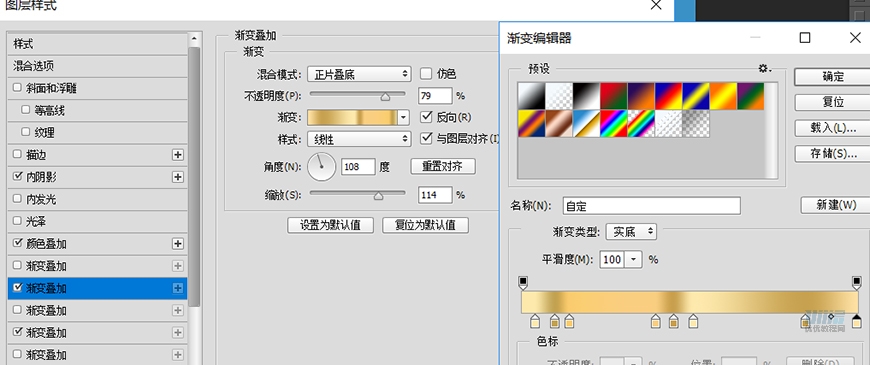Select the yellow-violet-orange-blue gradient preset

(x=531, y=124)
